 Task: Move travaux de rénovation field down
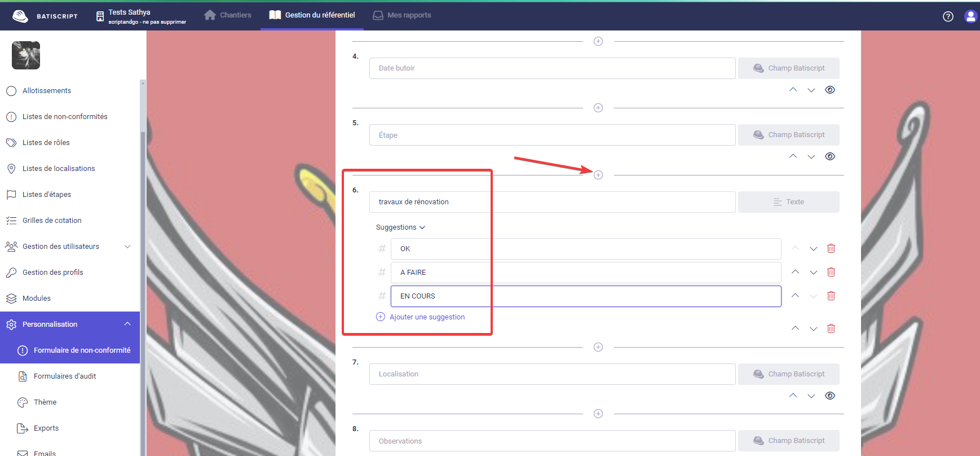point(814,329)
